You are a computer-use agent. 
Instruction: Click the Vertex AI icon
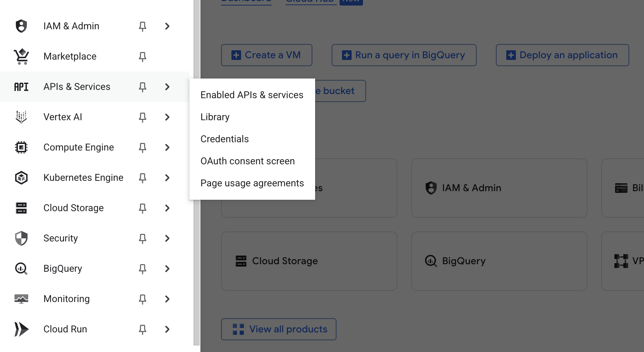21,117
